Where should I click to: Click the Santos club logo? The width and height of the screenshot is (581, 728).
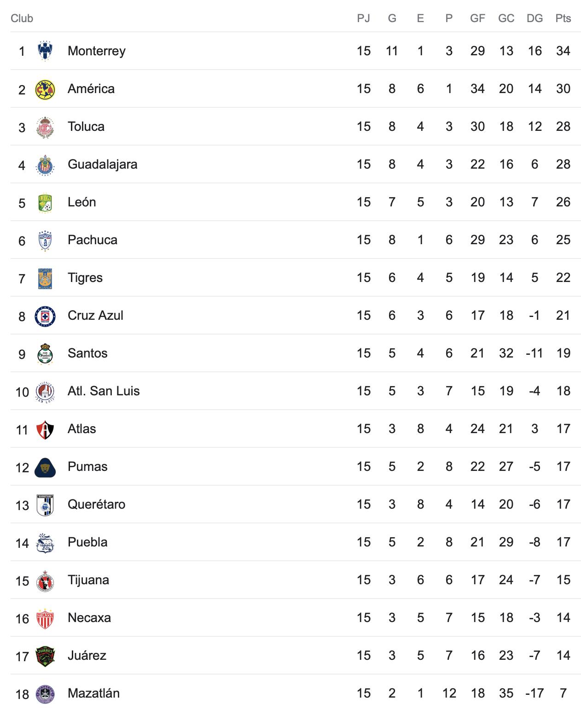pos(45,353)
